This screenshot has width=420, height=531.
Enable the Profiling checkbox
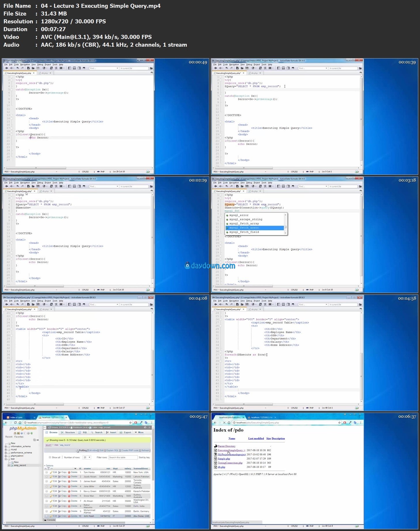click(76, 450)
